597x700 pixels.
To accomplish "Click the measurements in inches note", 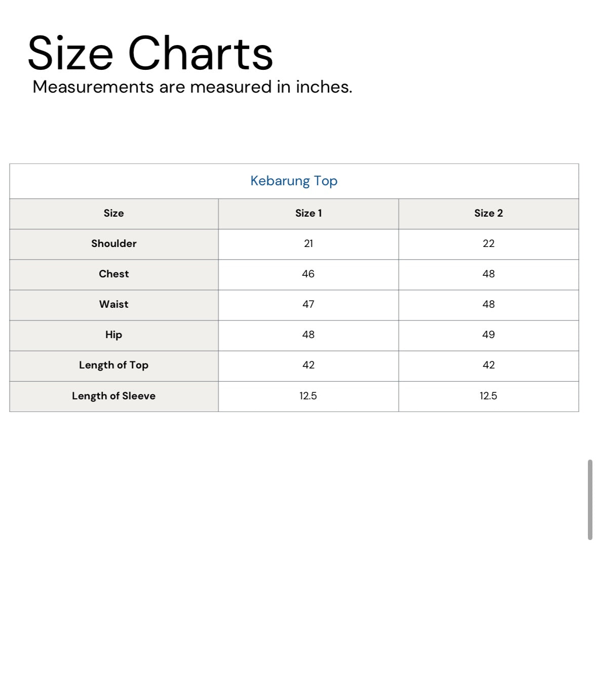I will pyautogui.click(x=192, y=87).
